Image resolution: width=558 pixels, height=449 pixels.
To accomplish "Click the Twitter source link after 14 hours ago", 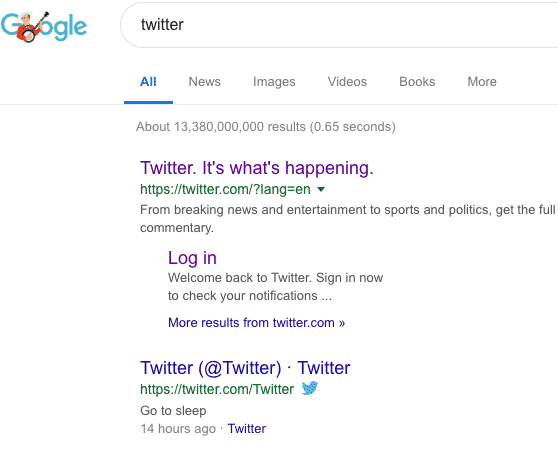I will tap(247, 429).
